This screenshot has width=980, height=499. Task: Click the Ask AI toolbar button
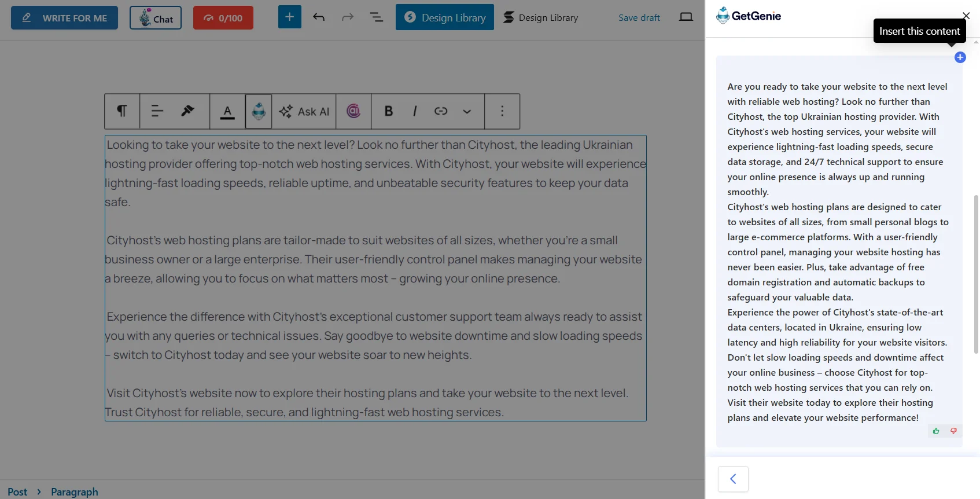[x=304, y=111]
